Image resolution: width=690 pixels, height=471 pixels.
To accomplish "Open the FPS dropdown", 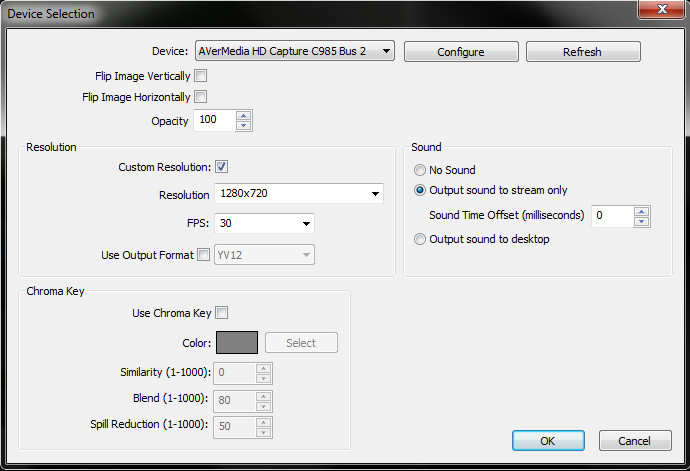I will pyautogui.click(x=264, y=223).
